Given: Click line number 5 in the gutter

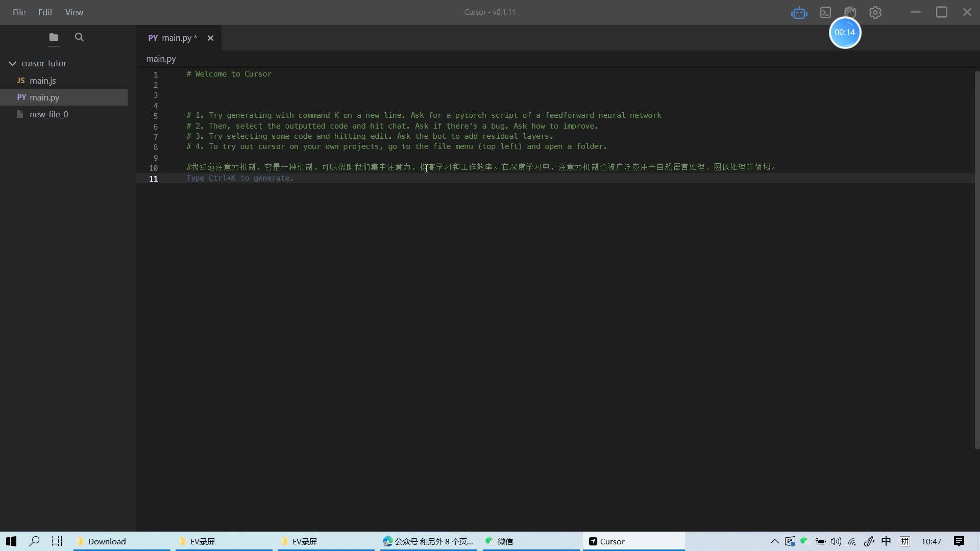Looking at the screenshot, I should point(156,116).
